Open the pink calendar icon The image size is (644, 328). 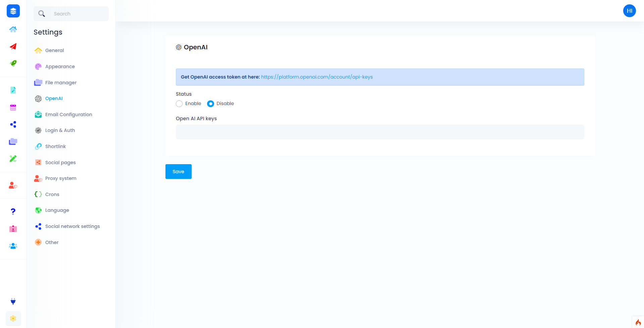13,107
